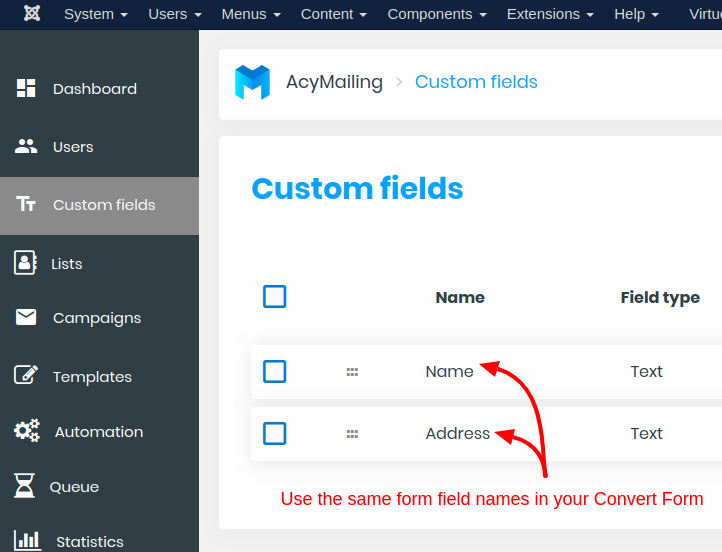Open the top bar Users dropdown menu
This screenshot has height=552, width=722.
pos(175,14)
